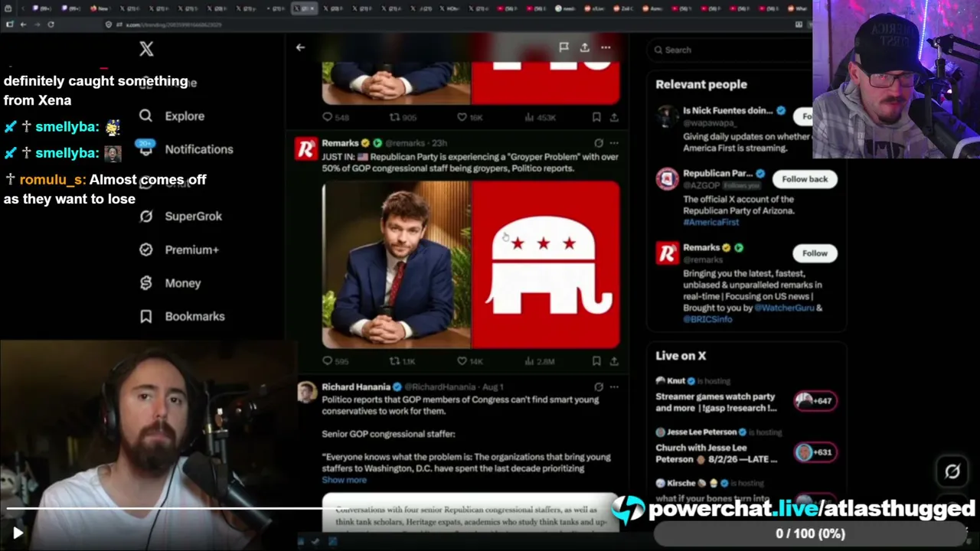The height and width of the screenshot is (551, 980).
Task: Open Knut's Streamer games watch party
Action: click(x=715, y=403)
